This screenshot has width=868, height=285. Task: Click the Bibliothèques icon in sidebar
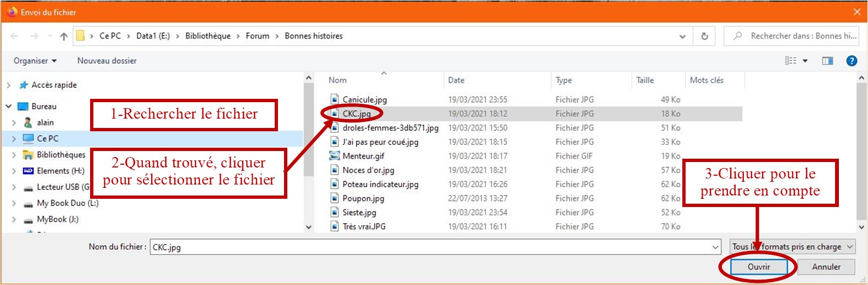[28, 155]
